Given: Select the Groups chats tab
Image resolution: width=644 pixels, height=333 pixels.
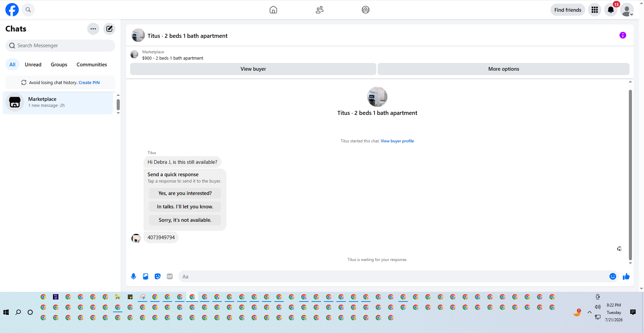Looking at the screenshot, I should (59, 65).
